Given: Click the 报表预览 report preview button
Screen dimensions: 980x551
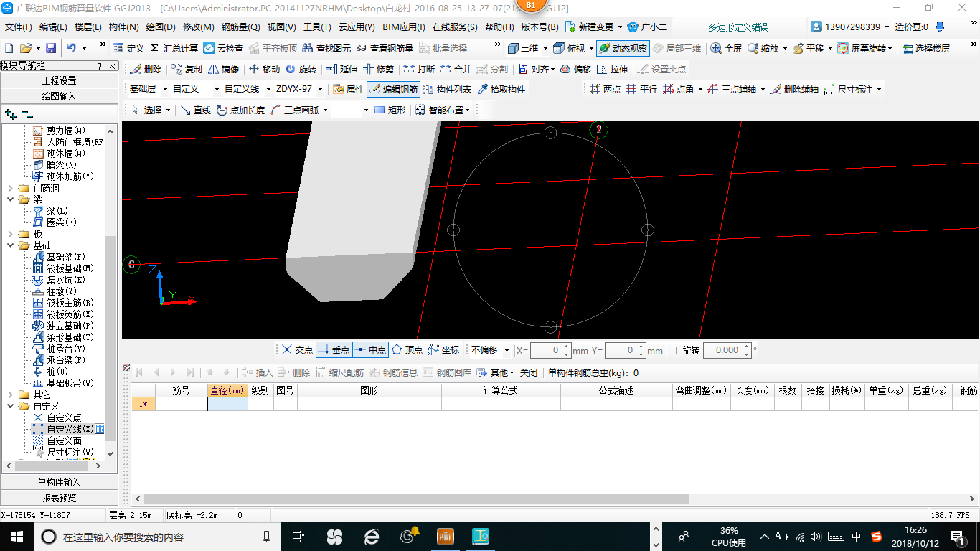Looking at the screenshot, I should pyautogui.click(x=59, y=498).
